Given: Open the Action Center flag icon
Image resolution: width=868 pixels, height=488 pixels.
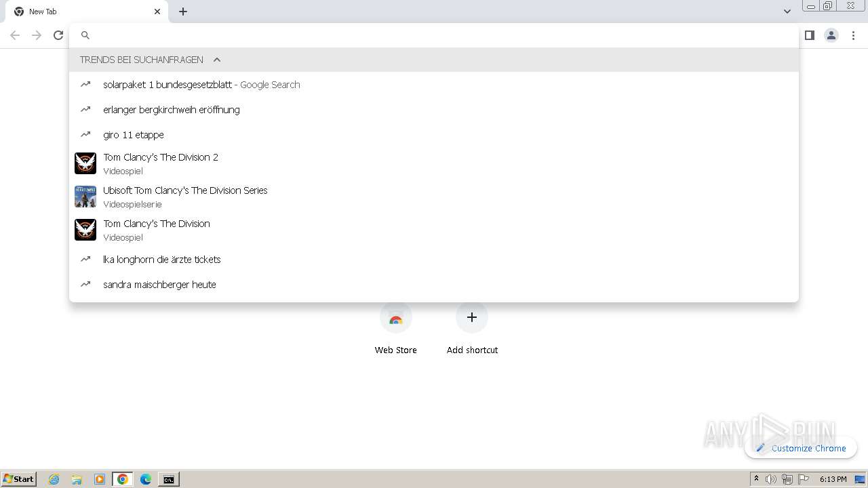Looking at the screenshot, I should pos(804,479).
